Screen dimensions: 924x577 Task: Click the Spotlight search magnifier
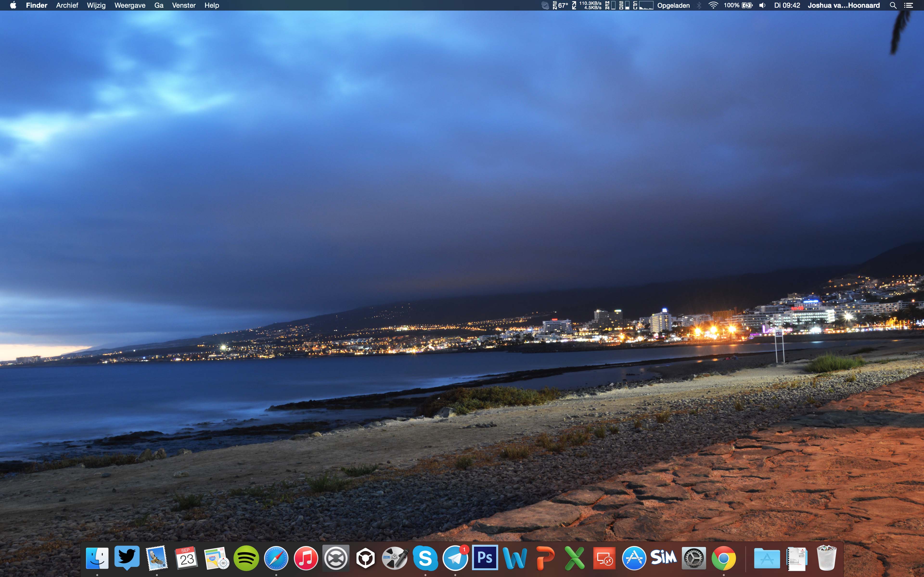point(893,5)
